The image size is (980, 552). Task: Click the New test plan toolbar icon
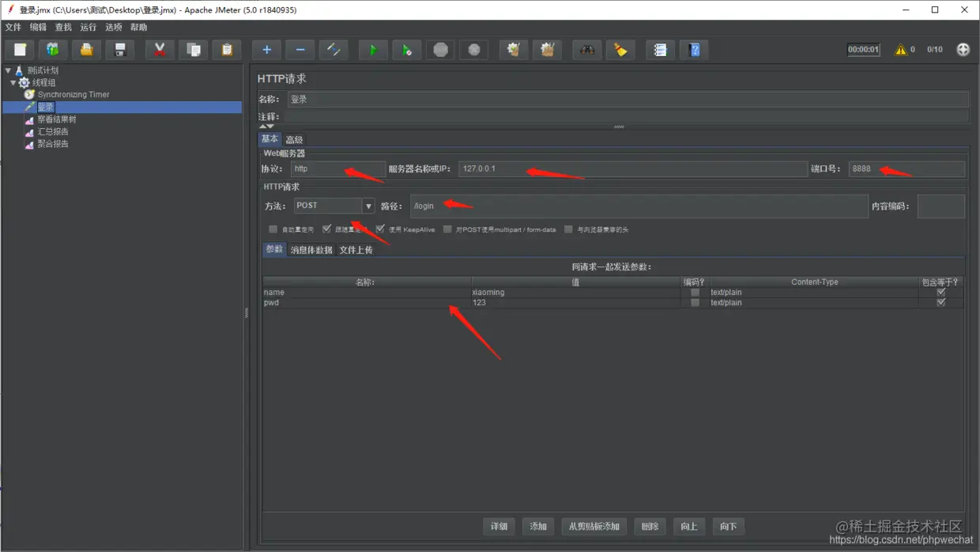point(20,50)
